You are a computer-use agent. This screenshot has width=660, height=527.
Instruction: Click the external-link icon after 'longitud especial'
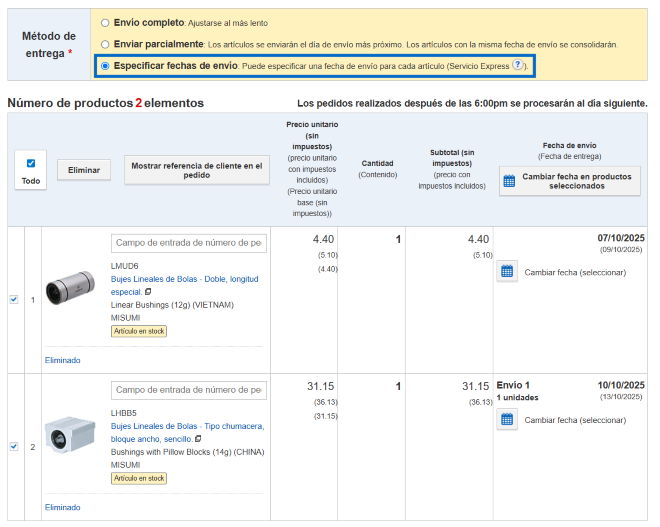click(x=148, y=292)
